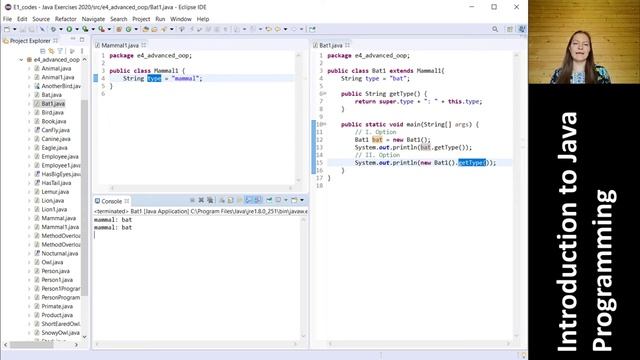Click the New Java Class icon

pos(128,29)
